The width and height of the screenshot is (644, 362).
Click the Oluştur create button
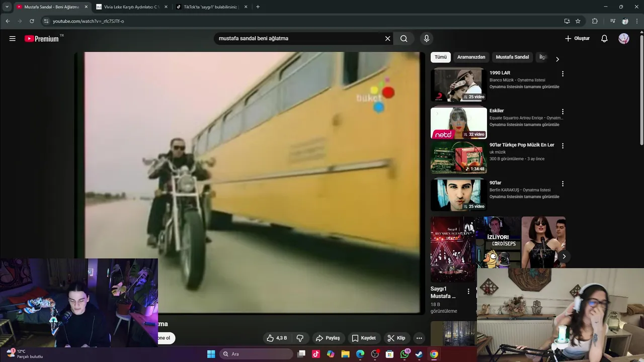pyautogui.click(x=577, y=38)
